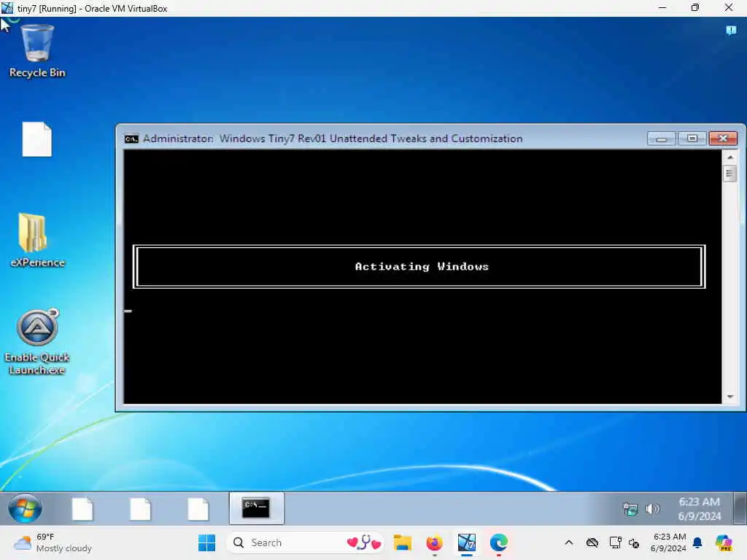Viewport: 747px width, 560px height.
Task: Click the VM volume speaker icon
Action: [651, 509]
